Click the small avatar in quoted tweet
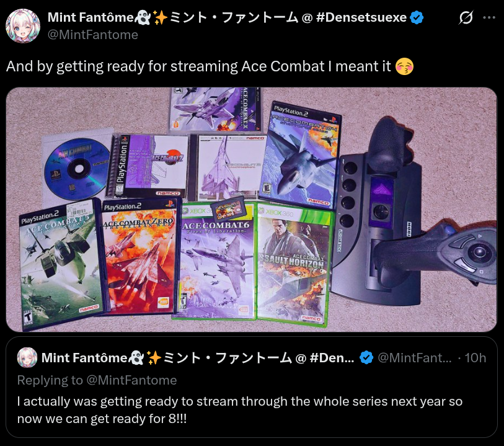 point(27,357)
